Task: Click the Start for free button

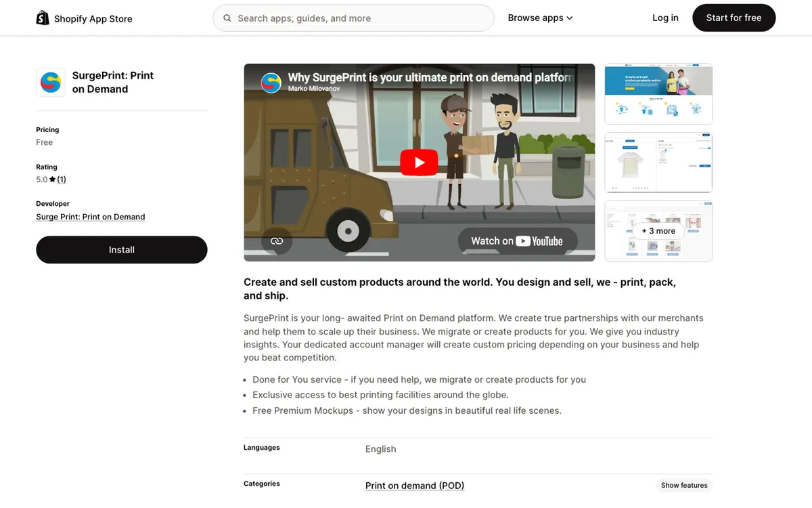Action: click(x=734, y=18)
